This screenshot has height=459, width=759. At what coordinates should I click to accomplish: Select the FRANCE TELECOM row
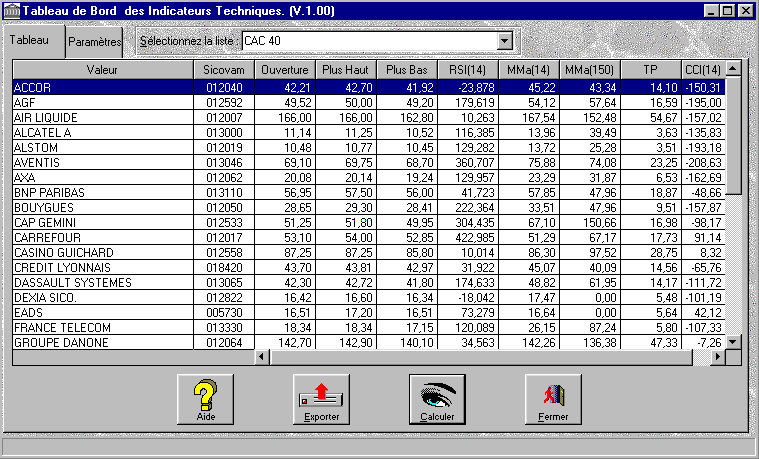(369, 327)
